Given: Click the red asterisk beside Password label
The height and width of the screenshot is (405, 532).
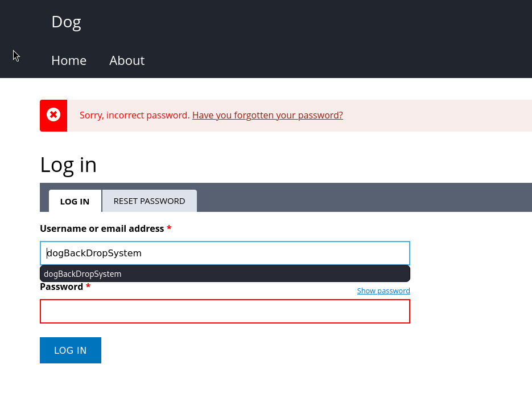Looking at the screenshot, I should tap(88, 287).
